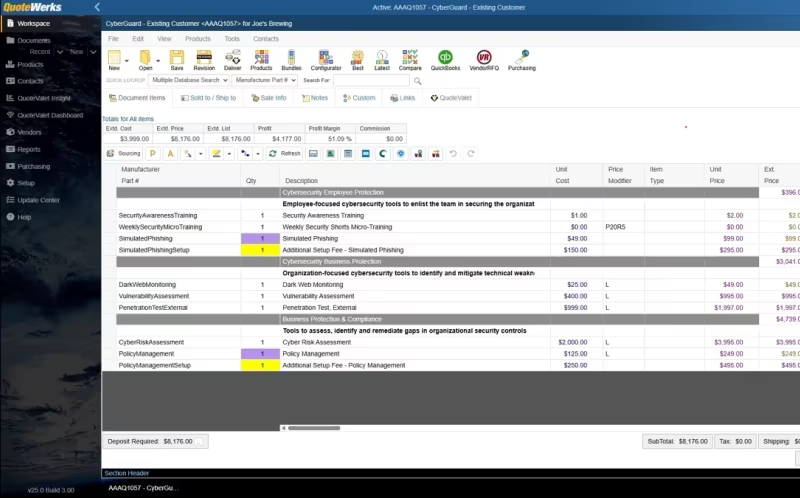Click the Redo arrow icon

click(x=471, y=154)
